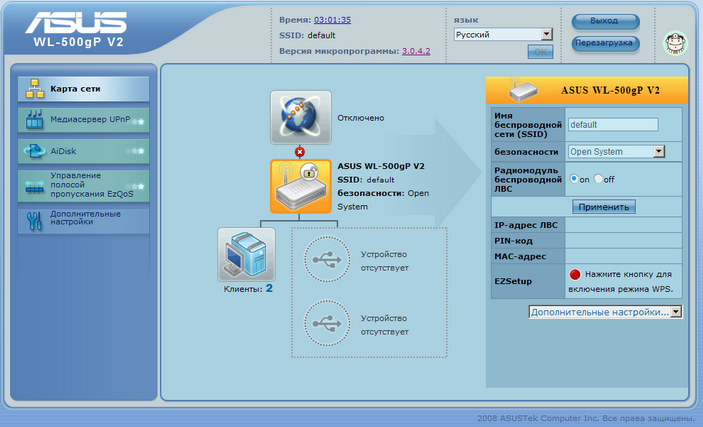Image resolution: width=703 pixels, height=427 pixels.
Task: Click the Выход logout button
Action: (606, 21)
